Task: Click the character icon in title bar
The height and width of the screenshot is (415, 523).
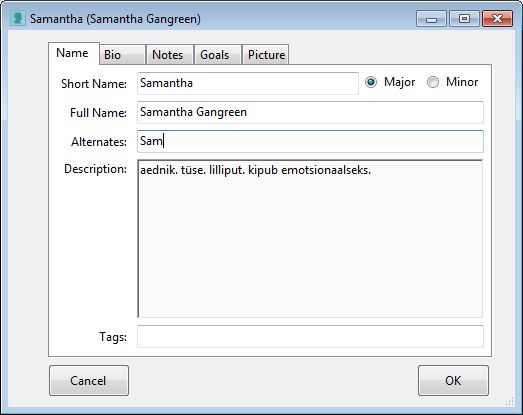Action: 17,18
